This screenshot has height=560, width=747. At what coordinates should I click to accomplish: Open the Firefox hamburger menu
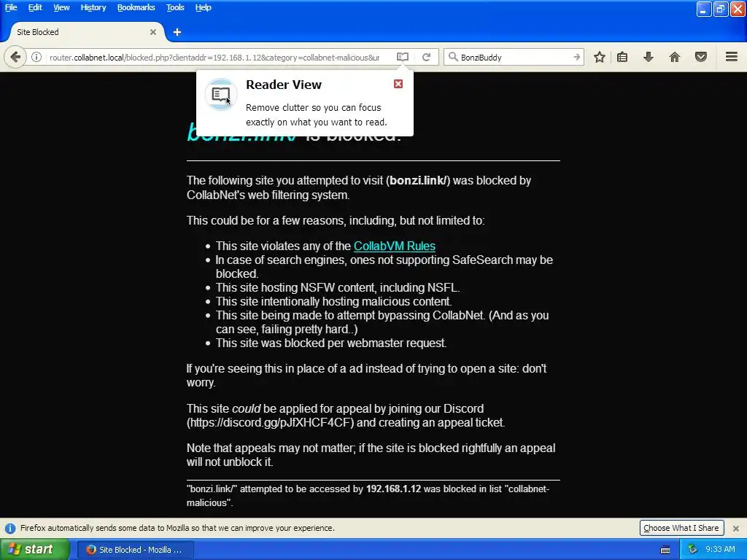pyautogui.click(x=732, y=57)
